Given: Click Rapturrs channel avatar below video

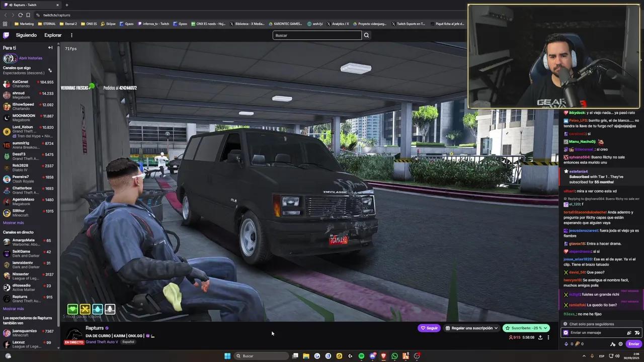Looking at the screenshot, I should [74, 334].
